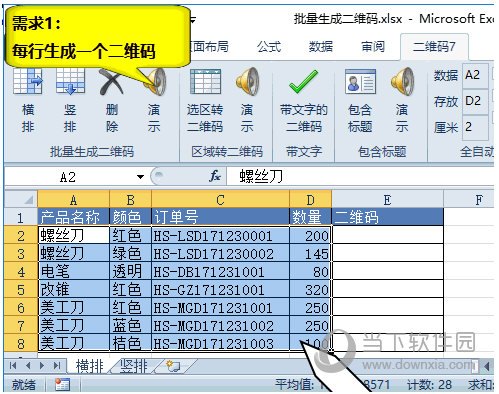This screenshot has width=499, height=394.
Task: Go to first sheet navigation arrow
Action: (x=13, y=366)
